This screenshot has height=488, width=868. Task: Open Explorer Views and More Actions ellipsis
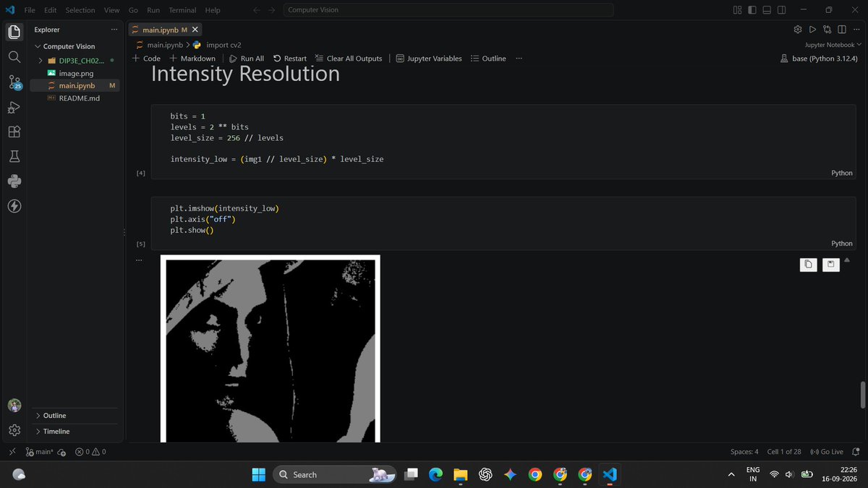coord(114,30)
